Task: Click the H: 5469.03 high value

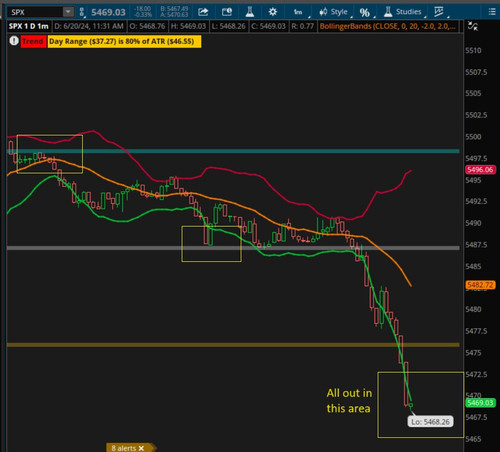Action: pyautogui.click(x=188, y=26)
